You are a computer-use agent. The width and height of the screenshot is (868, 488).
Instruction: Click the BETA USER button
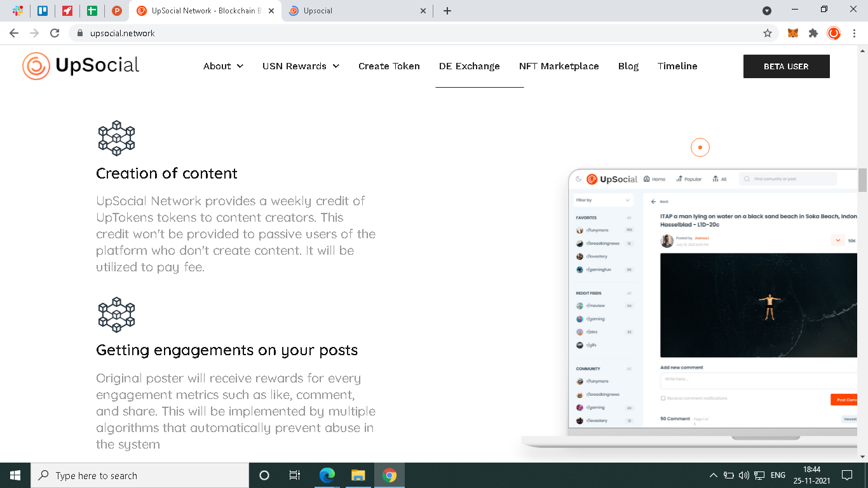786,66
